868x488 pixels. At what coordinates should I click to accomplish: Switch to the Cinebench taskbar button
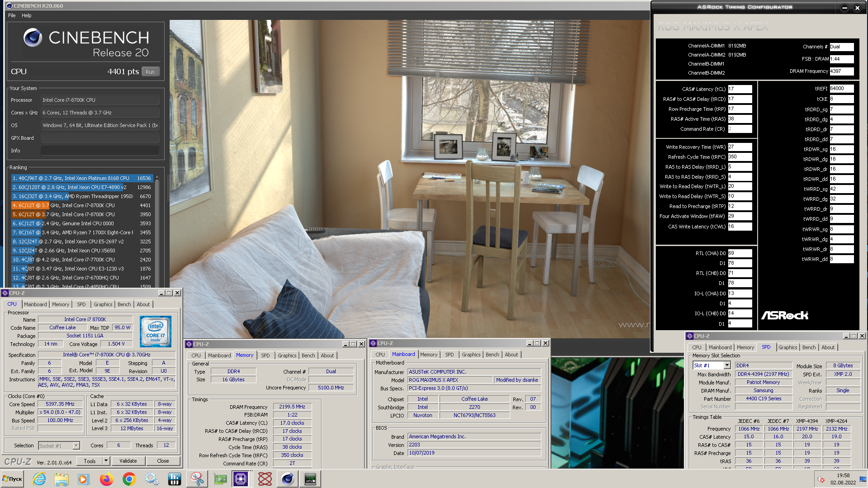coord(288,479)
